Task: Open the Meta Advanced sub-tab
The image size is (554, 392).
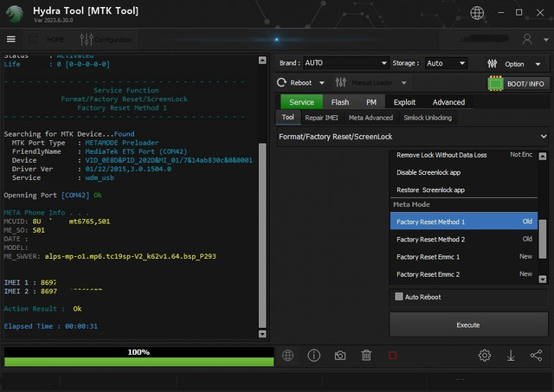Action: pyautogui.click(x=370, y=118)
